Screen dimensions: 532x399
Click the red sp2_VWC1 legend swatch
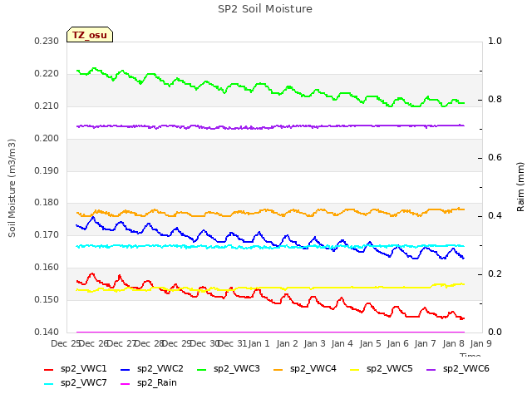point(49,369)
